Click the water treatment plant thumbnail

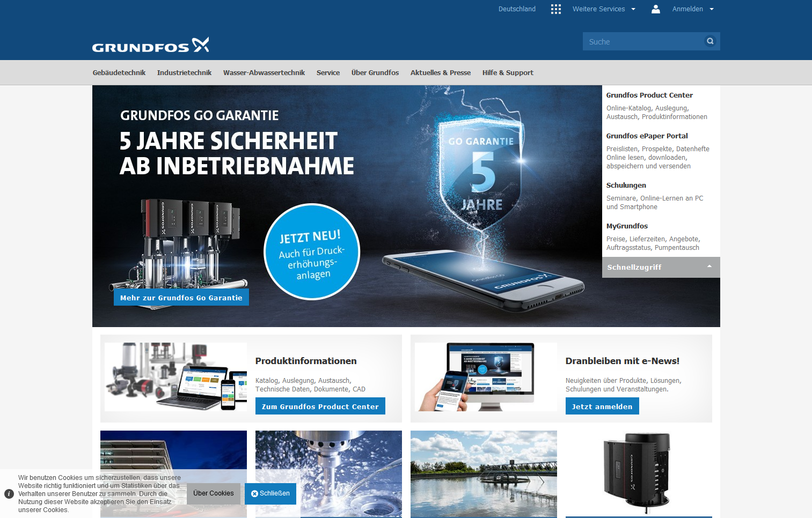click(484, 473)
